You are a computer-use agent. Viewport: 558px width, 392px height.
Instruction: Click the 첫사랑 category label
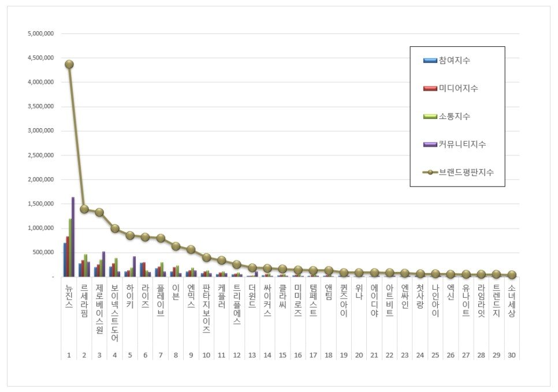point(421,296)
